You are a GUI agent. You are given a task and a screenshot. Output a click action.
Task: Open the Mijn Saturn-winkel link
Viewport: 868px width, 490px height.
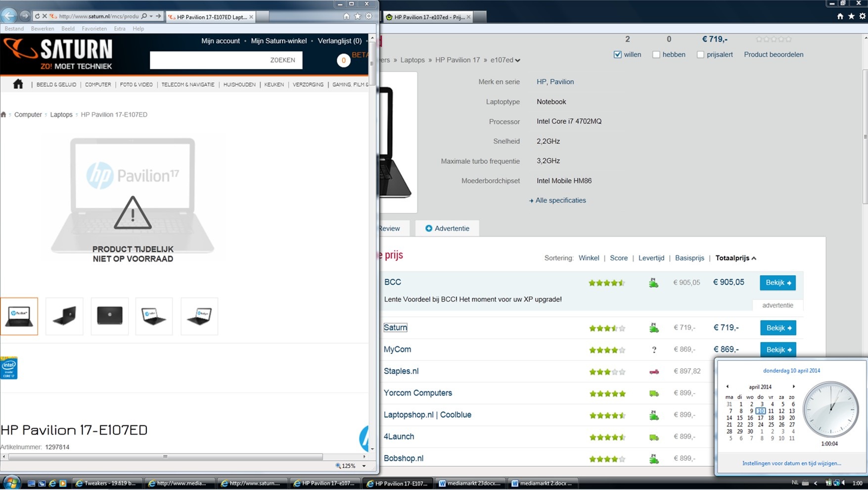[278, 41]
